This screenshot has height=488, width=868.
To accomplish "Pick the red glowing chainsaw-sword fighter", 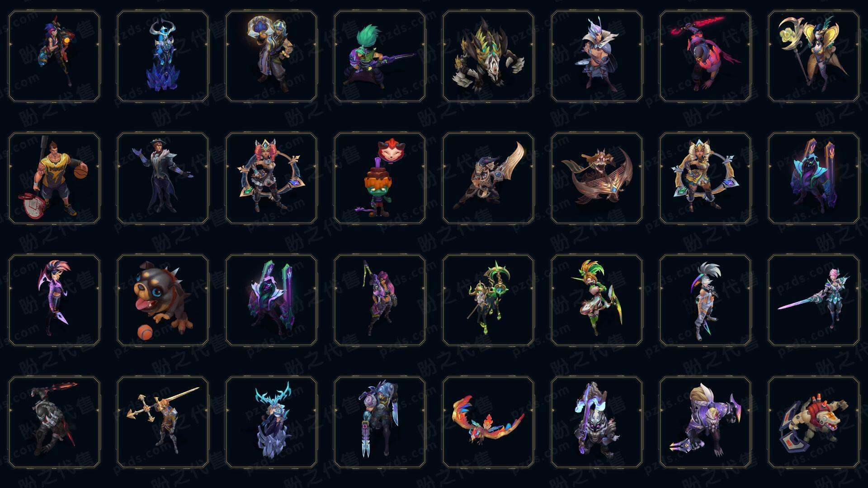I will (705, 56).
